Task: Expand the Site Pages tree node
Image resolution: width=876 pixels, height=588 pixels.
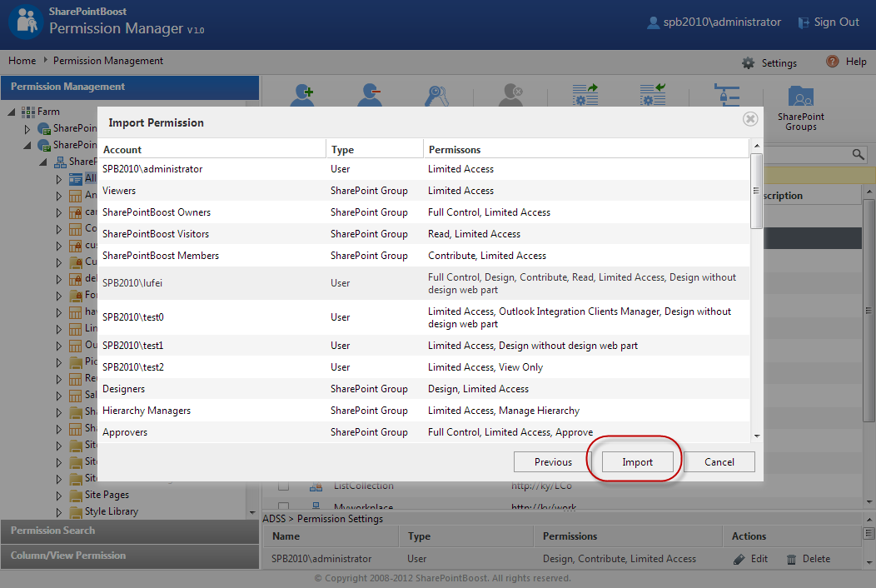Action: (x=58, y=496)
